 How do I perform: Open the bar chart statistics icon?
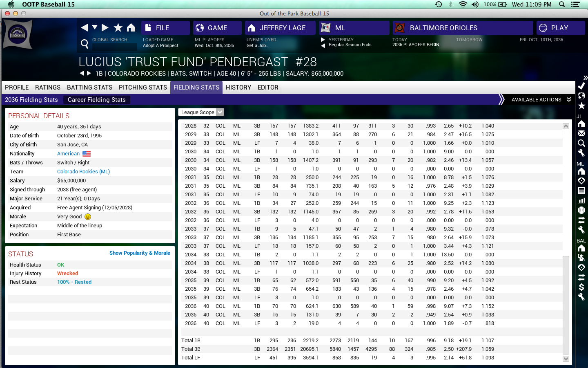point(581,200)
